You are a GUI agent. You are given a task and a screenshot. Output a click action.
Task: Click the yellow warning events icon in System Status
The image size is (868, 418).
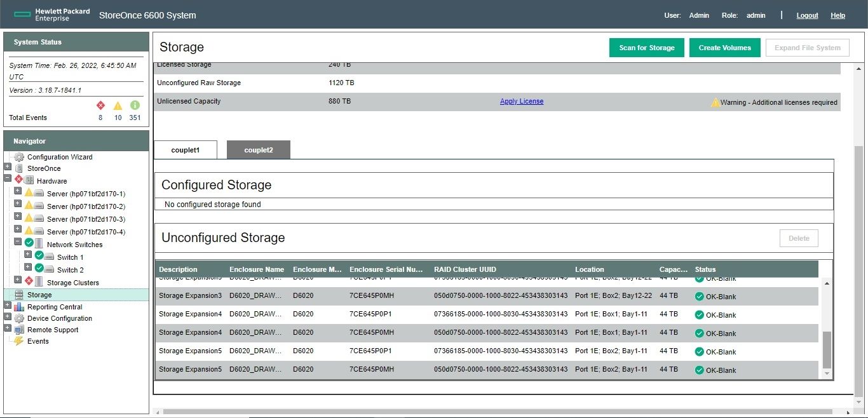118,105
